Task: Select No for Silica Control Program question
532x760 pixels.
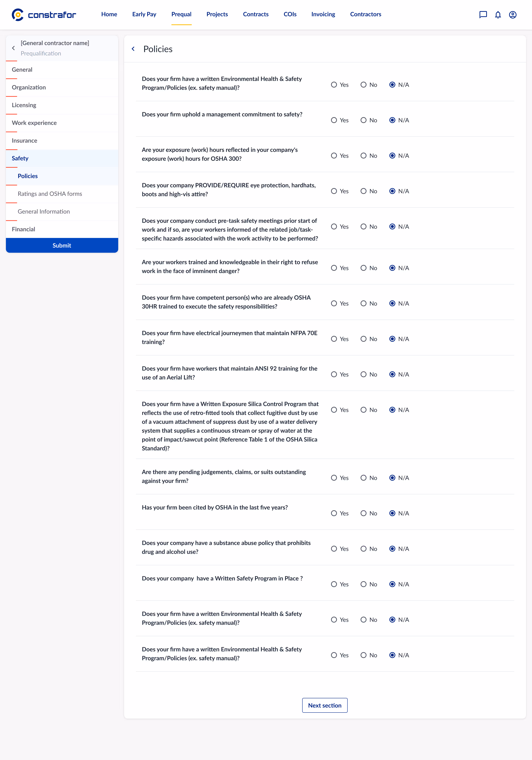Action: pos(364,410)
